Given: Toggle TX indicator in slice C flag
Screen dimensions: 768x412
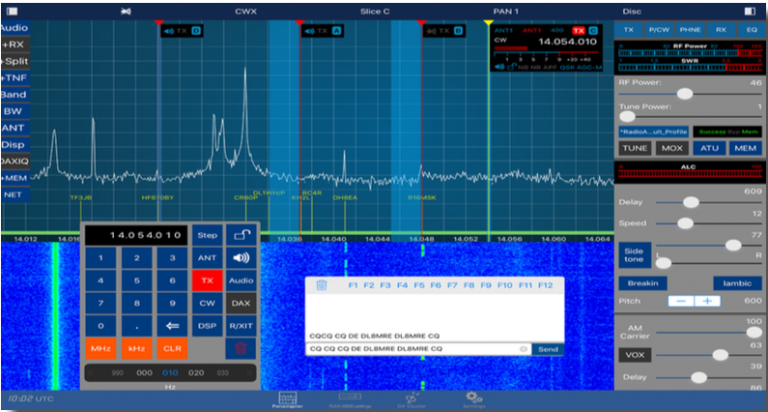Looking at the screenshot, I should click(x=579, y=30).
